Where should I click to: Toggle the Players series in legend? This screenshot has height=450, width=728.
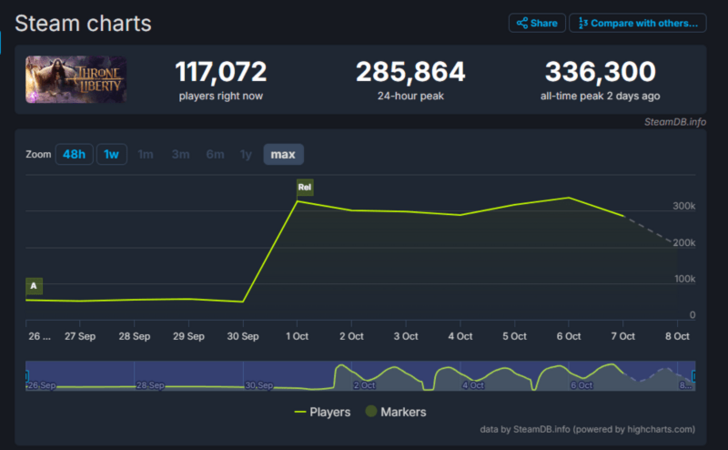click(x=323, y=412)
